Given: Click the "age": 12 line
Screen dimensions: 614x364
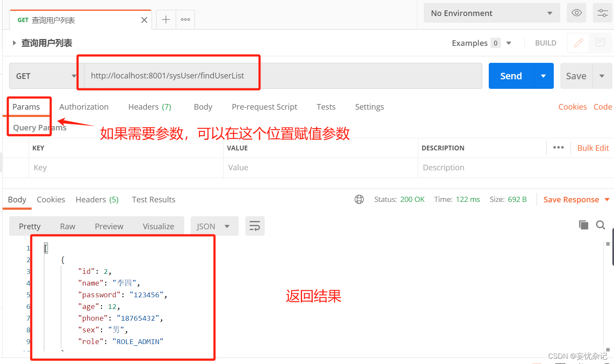Looking at the screenshot, I should (99, 306).
